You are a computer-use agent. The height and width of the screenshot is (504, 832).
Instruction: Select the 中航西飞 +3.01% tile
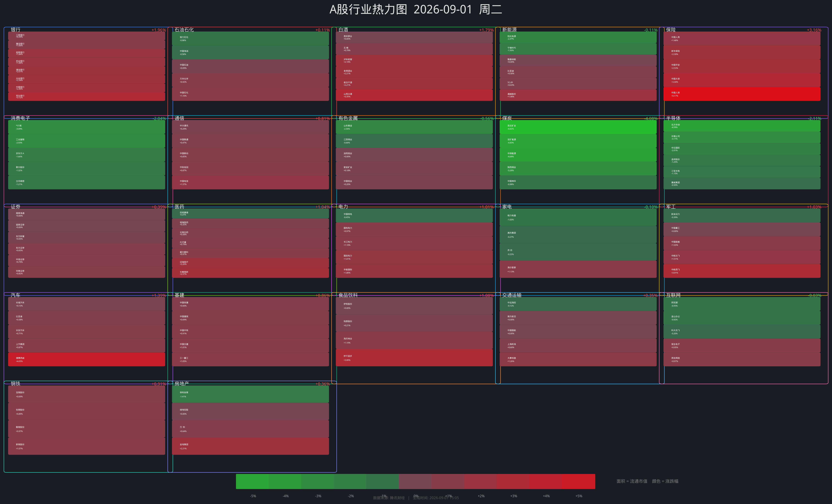tap(742, 271)
